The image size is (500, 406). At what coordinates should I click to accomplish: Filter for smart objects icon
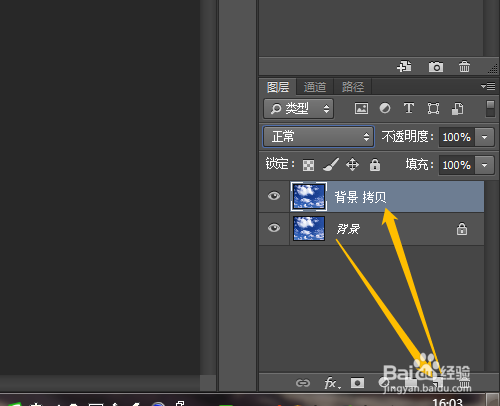click(457, 109)
